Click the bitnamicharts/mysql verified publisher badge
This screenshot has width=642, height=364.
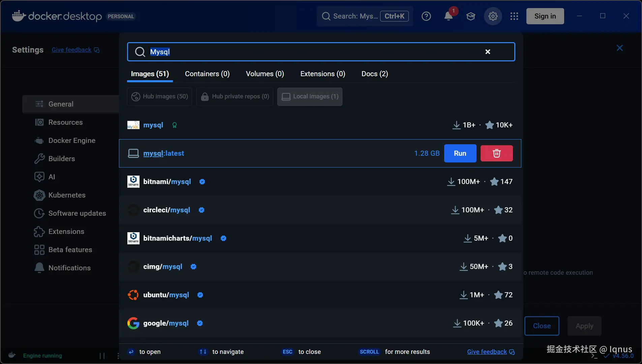223,238
